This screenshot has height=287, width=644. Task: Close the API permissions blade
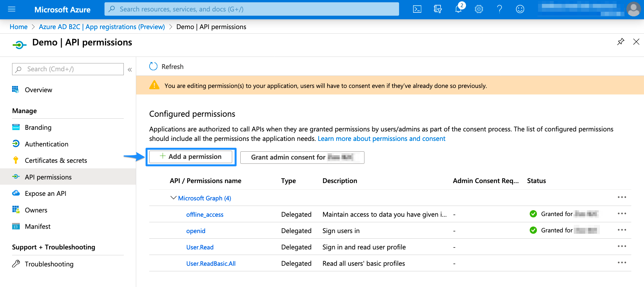click(636, 42)
